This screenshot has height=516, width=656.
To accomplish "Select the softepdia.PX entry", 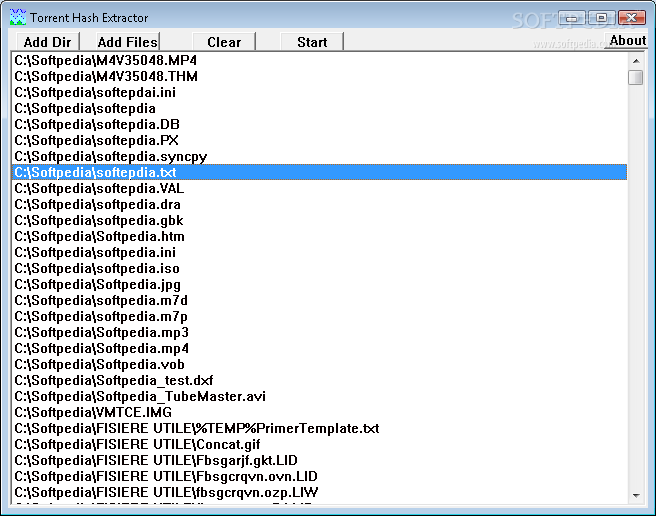I will coord(319,140).
